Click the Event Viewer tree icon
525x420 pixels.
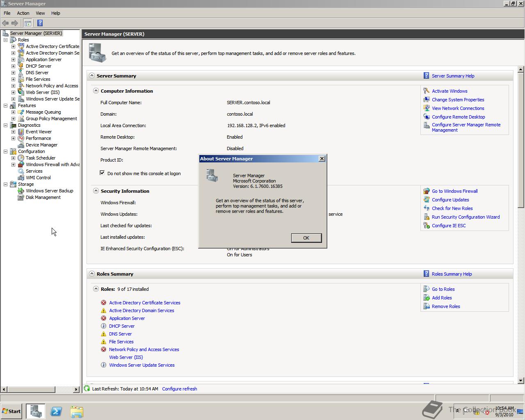pyautogui.click(x=21, y=132)
